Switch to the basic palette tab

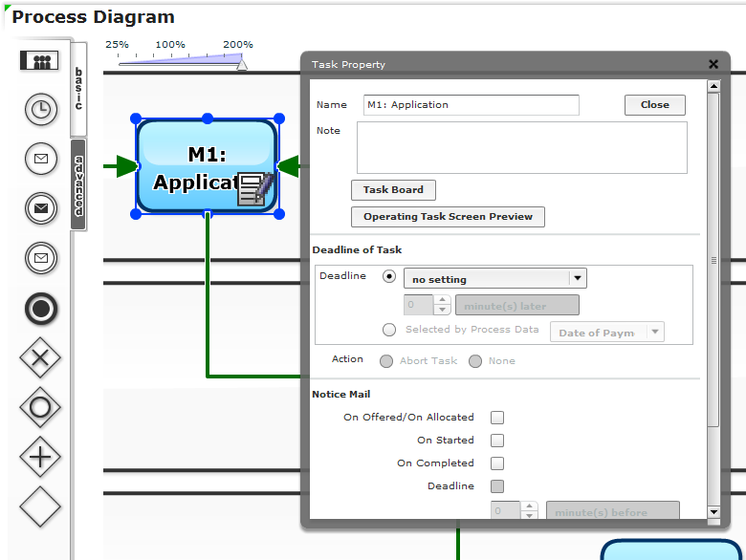click(x=78, y=88)
